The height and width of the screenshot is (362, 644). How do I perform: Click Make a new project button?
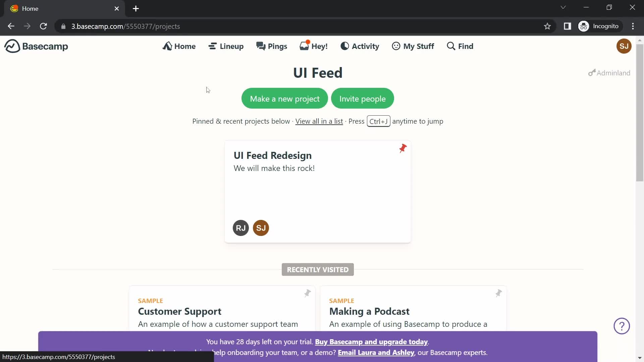coord(285,98)
